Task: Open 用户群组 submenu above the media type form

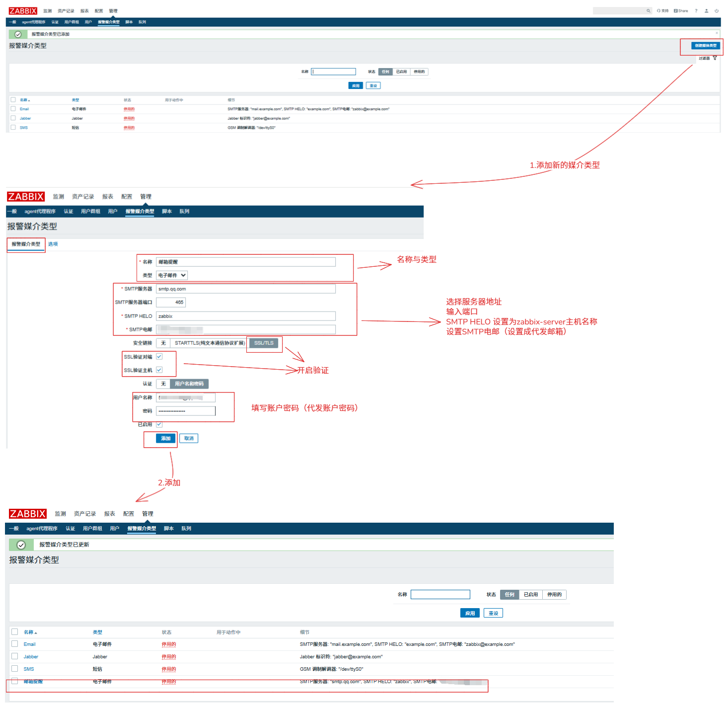Action: [90, 212]
